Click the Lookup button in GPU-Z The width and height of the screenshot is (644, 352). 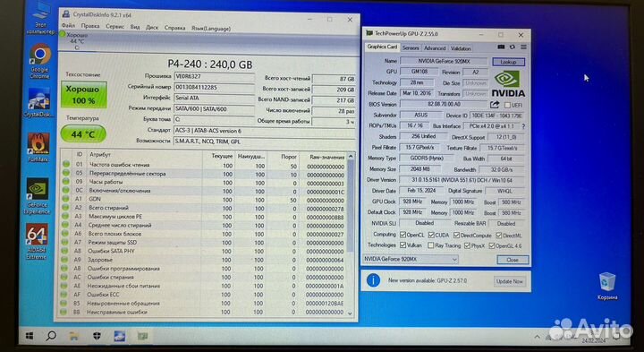point(508,62)
